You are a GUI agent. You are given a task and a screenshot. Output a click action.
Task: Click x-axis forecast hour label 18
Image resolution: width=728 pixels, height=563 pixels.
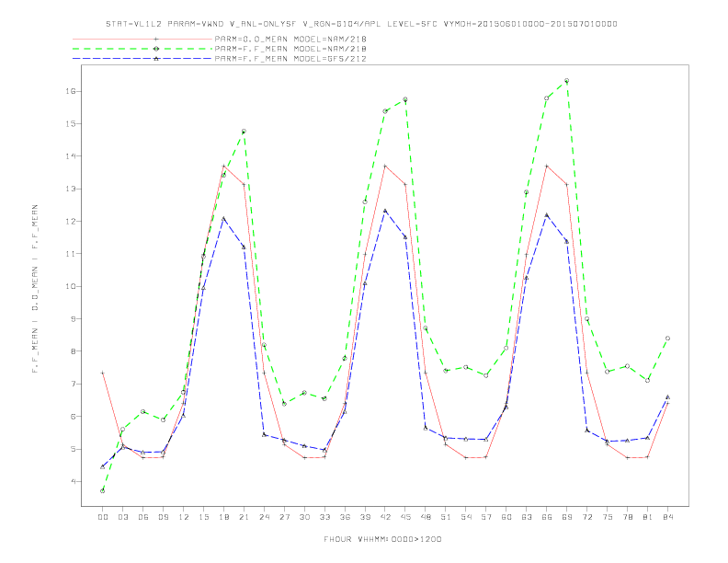tap(223, 517)
